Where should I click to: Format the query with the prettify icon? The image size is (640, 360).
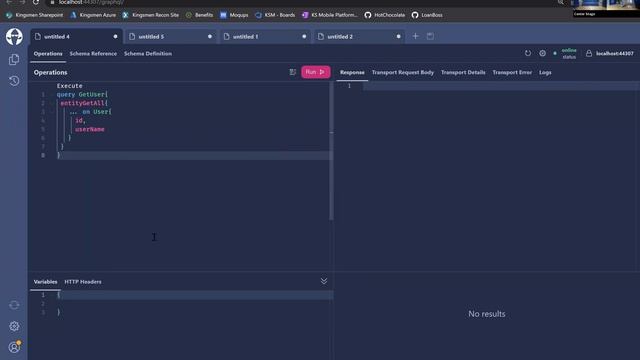click(x=293, y=72)
